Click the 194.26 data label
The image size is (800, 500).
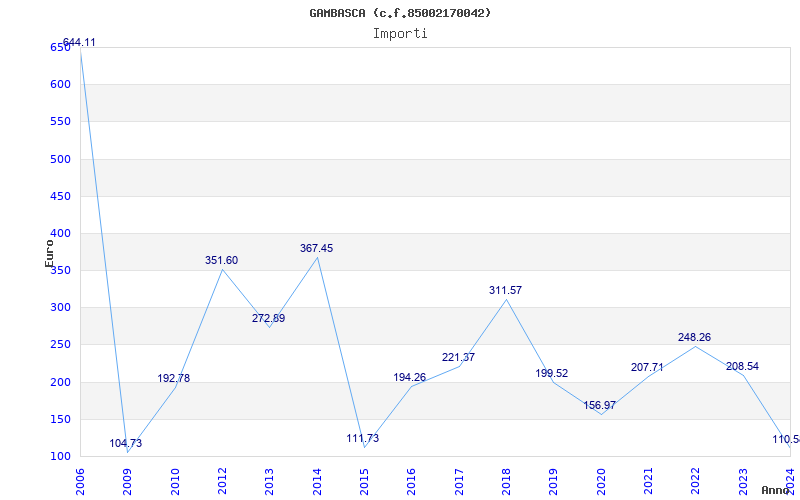(409, 378)
